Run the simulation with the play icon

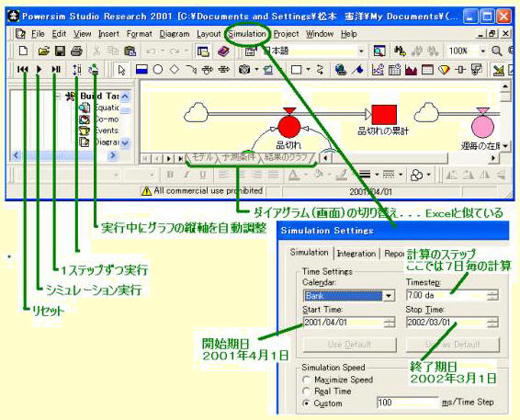[x=40, y=69]
